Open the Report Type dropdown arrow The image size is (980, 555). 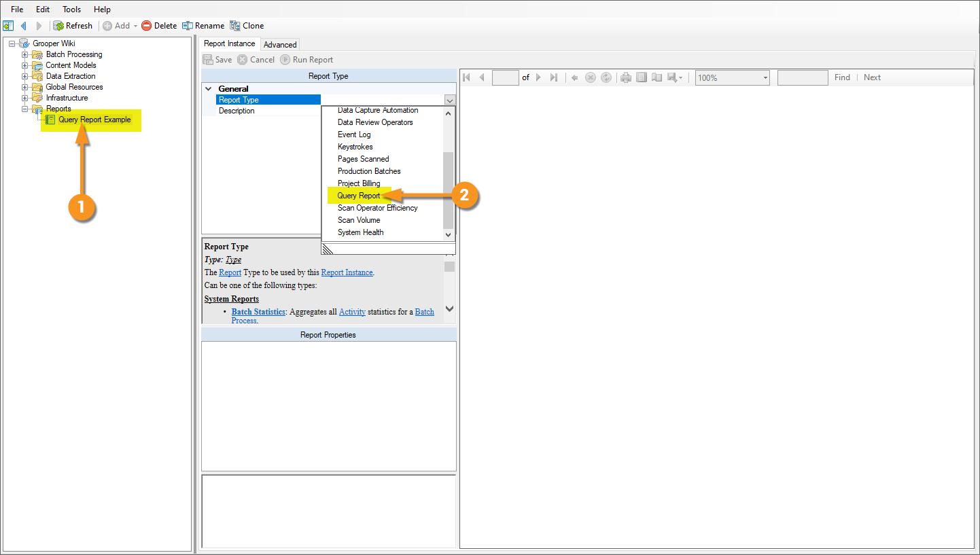tap(450, 100)
